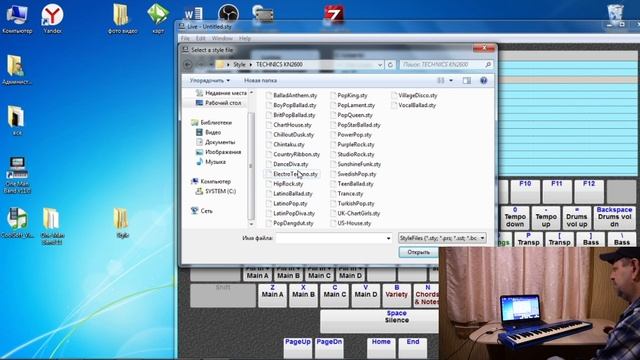Open the Window menu in Live window
640x360 pixels.
click(x=222, y=38)
